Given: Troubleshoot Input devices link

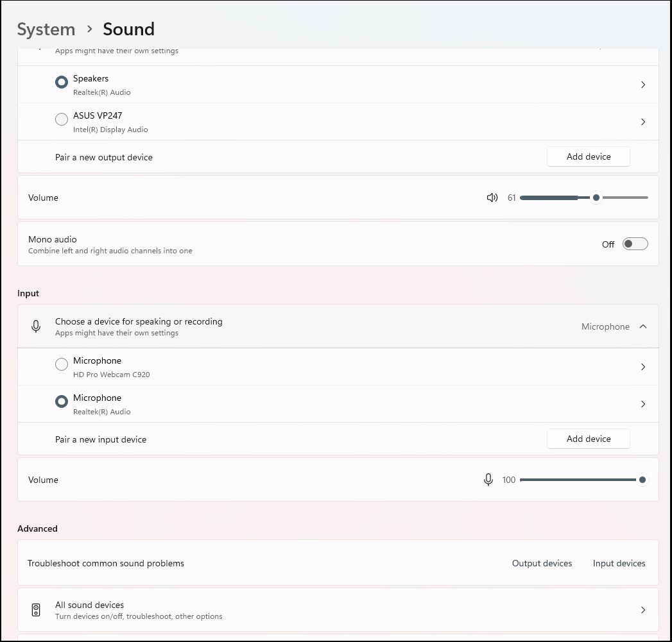Looking at the screenshot, I should click(619, 563).
